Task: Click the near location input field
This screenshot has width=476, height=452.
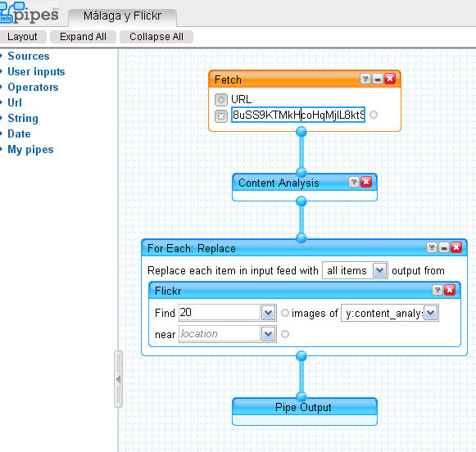Action: click(220, 334)
